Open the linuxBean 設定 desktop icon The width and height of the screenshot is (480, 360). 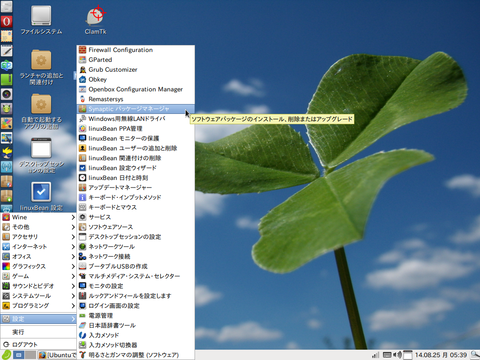[41, 197]
